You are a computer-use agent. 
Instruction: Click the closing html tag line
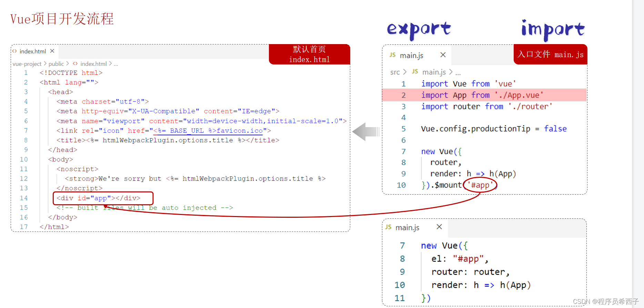tap(54, 227)
